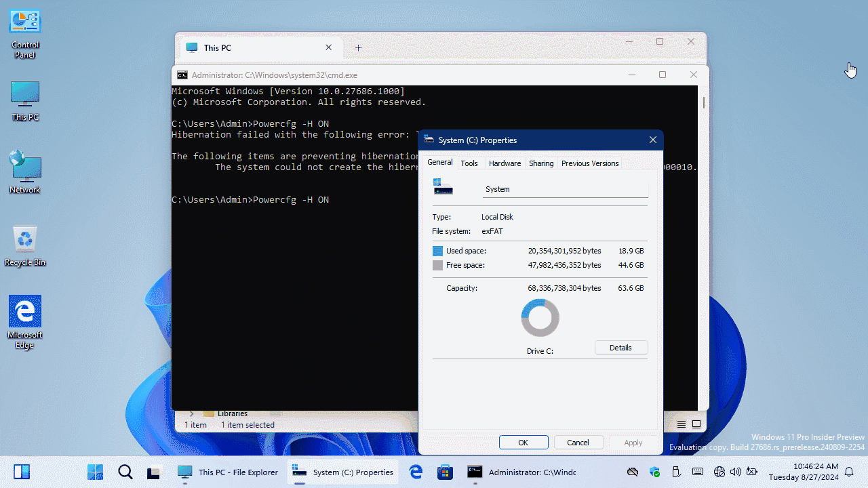Click the volume label field containing System
The image size is (868, 488).
[566, 190]
